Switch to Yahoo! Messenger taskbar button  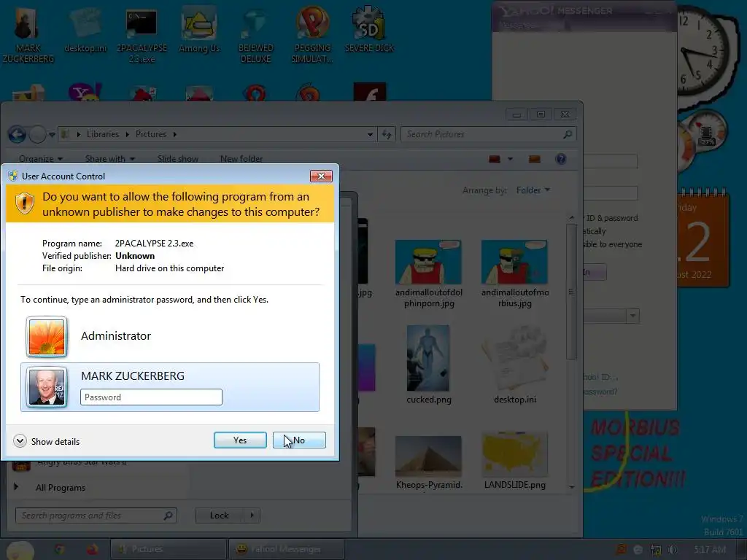click(286, 549)
